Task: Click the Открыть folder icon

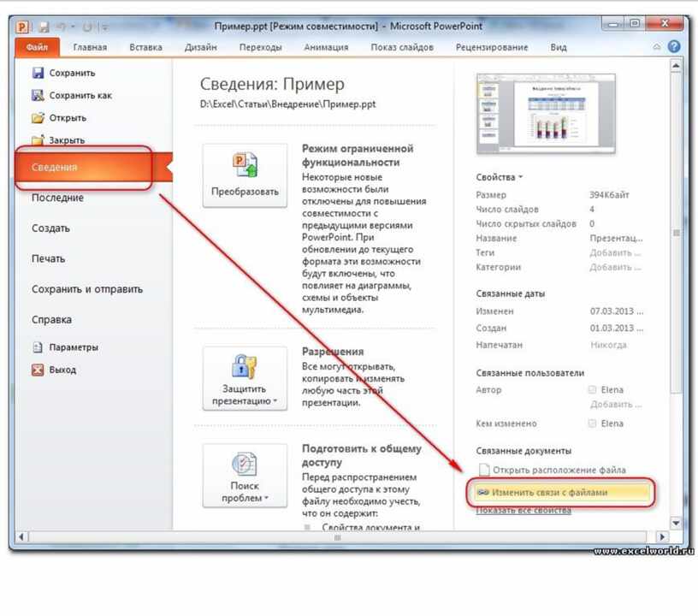Action: coord(38,117)
